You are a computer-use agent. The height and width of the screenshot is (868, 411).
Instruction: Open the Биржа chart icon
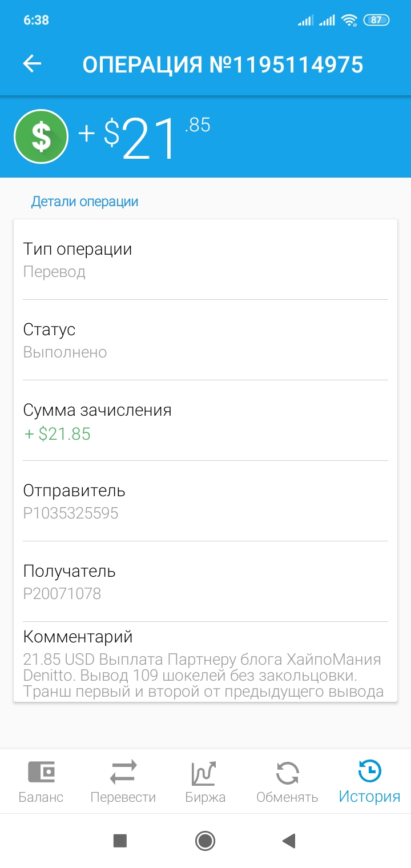[x=205, y=773]
